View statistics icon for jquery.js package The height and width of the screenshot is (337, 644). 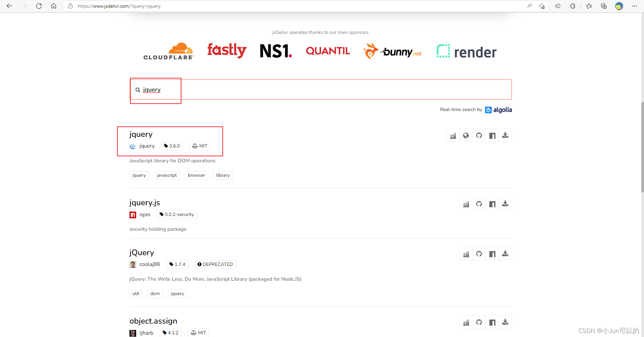coord(466,204)
